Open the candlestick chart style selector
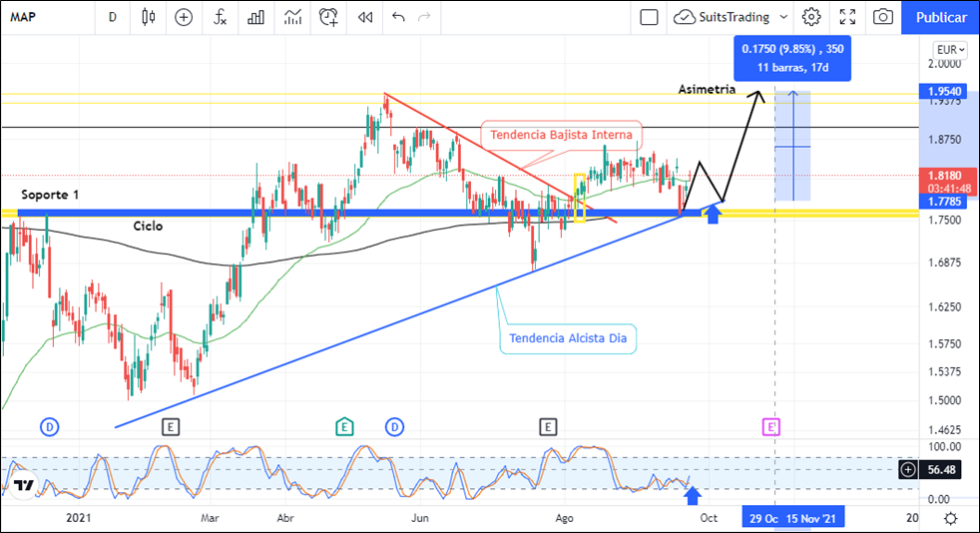The height and width of the screenshot is (533, 980). click(x=149, y=17)
